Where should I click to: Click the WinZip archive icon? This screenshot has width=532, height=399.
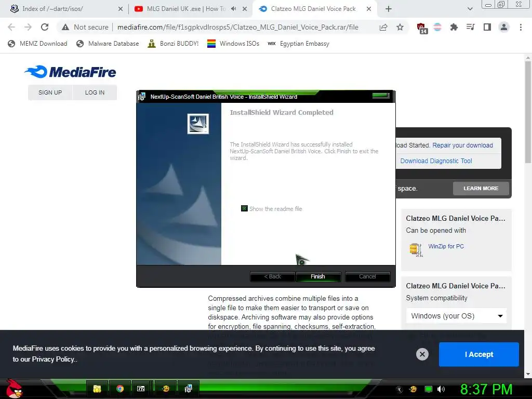click(x=416, y=250)
